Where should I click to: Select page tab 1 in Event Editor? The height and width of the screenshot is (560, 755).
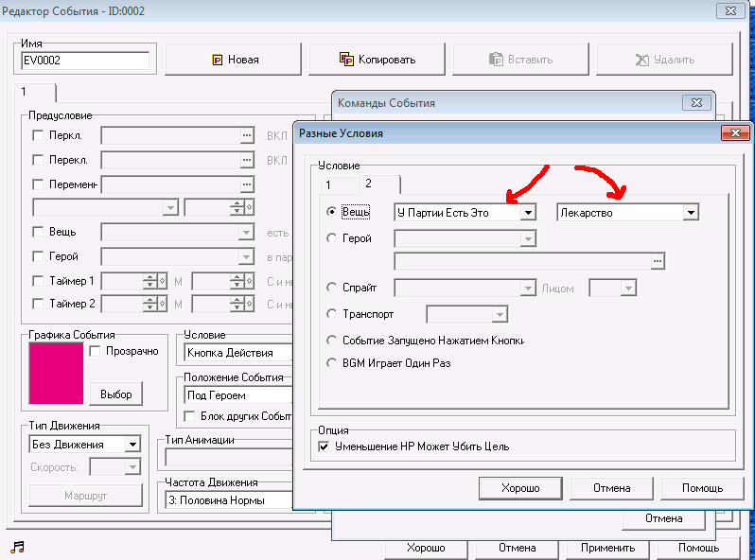pos(35,92)
